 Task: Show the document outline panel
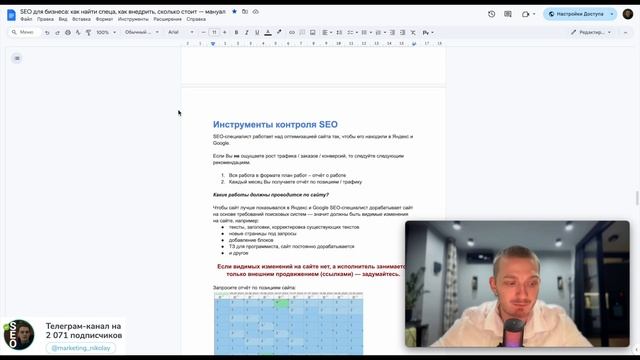click(x=17, y=58)
